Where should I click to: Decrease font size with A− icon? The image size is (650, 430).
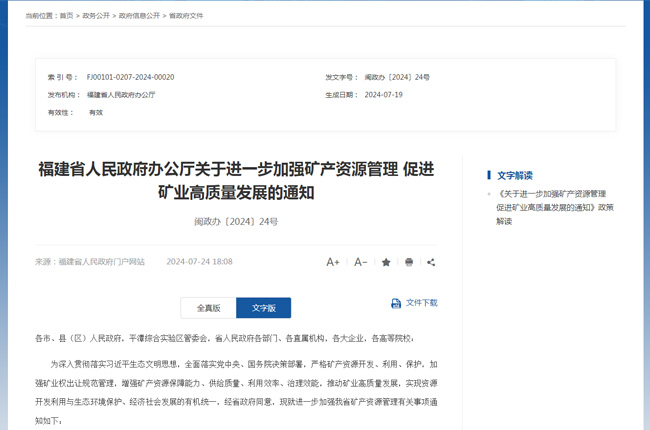point(361,262)
